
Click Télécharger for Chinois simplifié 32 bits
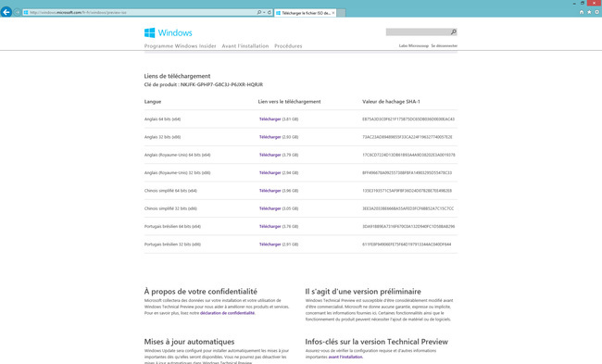tap(270, 208)
